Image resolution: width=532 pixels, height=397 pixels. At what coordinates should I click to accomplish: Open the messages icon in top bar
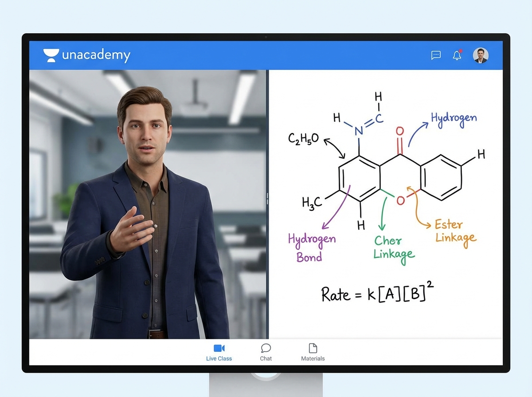point(436,55)
